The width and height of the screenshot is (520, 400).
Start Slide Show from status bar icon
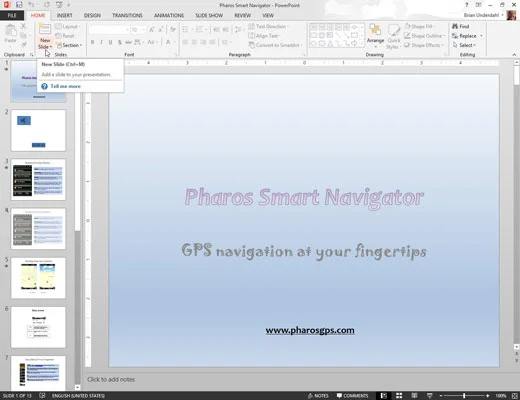click(430, 396)
